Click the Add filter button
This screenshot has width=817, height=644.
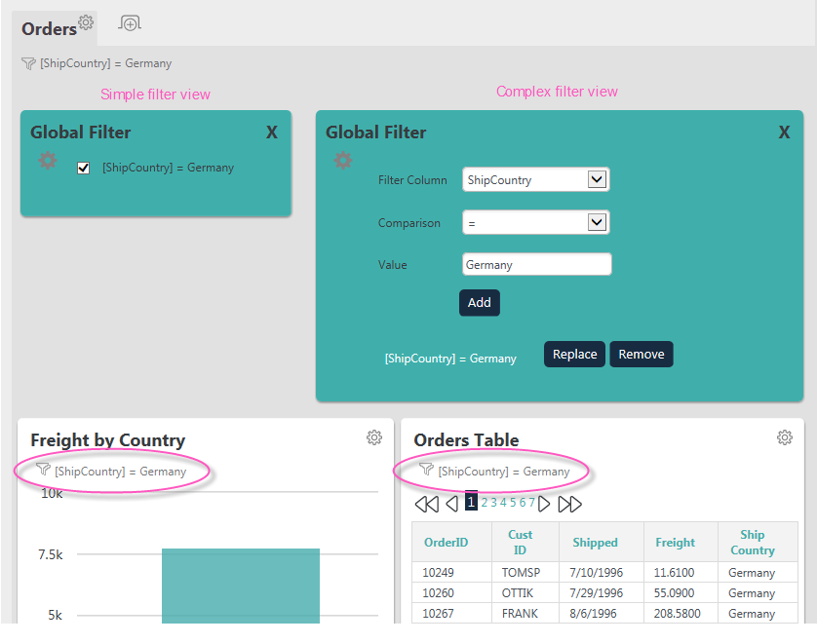pyautogui.click(x=480, y=302)
